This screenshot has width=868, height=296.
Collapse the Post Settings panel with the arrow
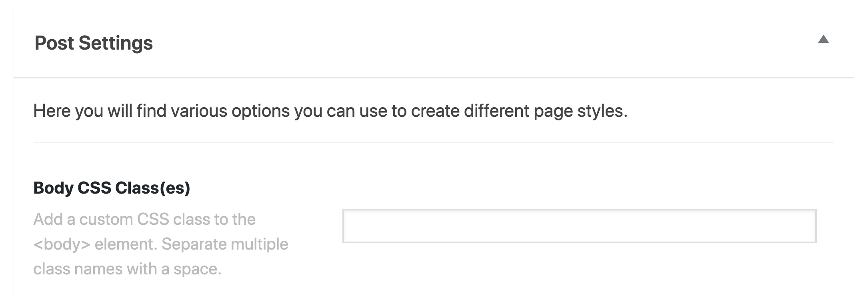pyautogui.click(x=823, y=39)
